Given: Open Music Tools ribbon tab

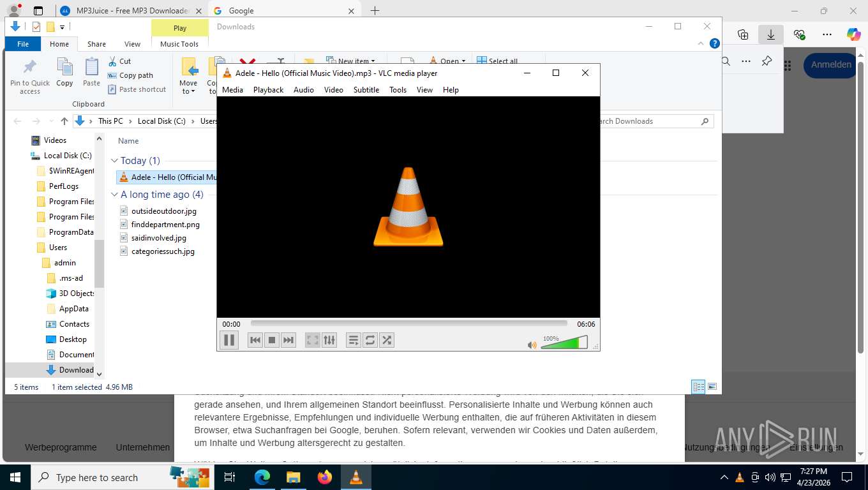Looking at the screenshot, I should point(179,44).
